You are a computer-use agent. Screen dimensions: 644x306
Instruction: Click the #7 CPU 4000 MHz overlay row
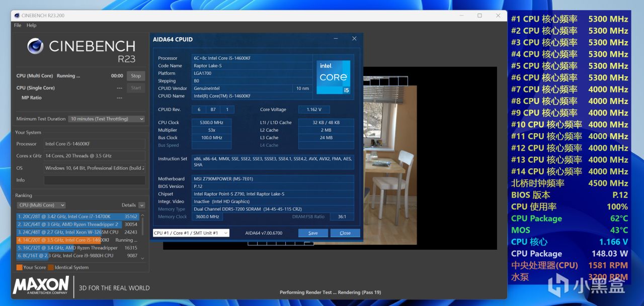[x=570, y=89]
